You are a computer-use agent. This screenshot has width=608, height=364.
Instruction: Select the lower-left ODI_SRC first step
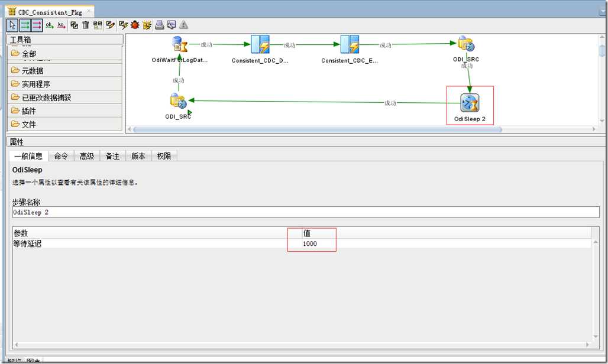click(179, 102)
